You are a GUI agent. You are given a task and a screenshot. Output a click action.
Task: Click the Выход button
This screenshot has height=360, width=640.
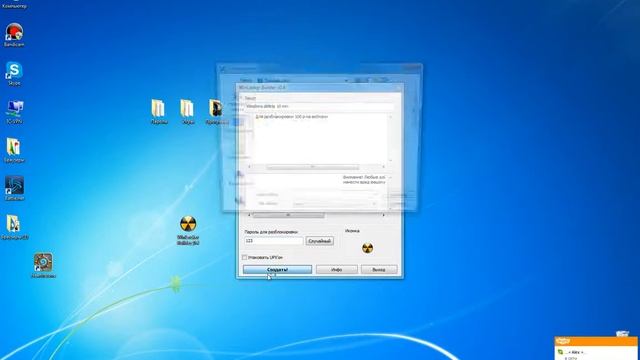pos(379,269)
